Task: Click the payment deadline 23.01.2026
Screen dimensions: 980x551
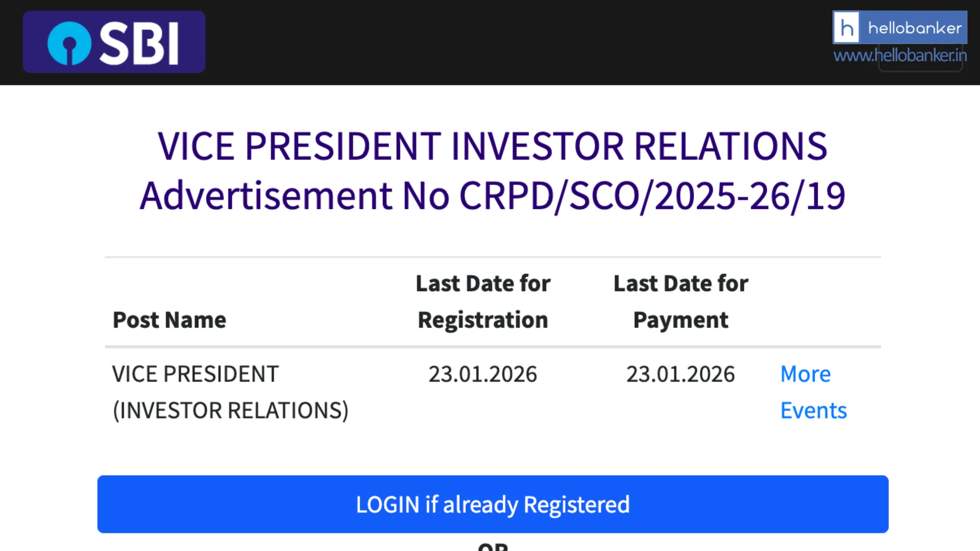Action: (x=681, y=374)
